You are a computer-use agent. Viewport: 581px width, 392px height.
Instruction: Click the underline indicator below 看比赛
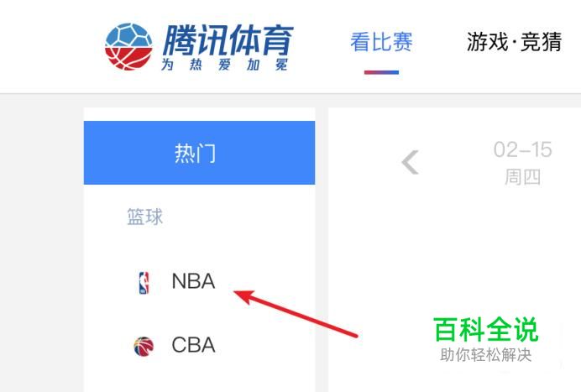tap(381, 72)
